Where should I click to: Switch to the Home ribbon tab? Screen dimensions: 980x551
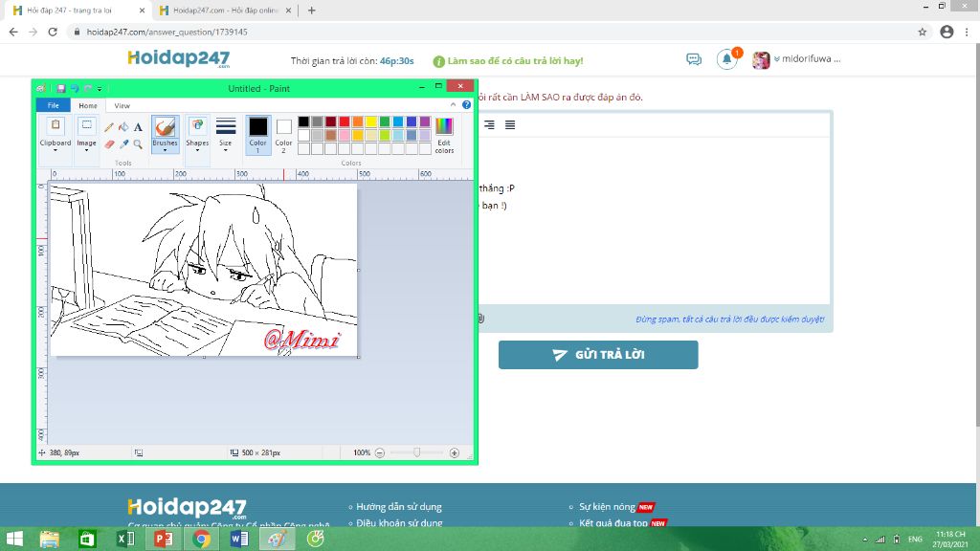click(x=87, y=105)
